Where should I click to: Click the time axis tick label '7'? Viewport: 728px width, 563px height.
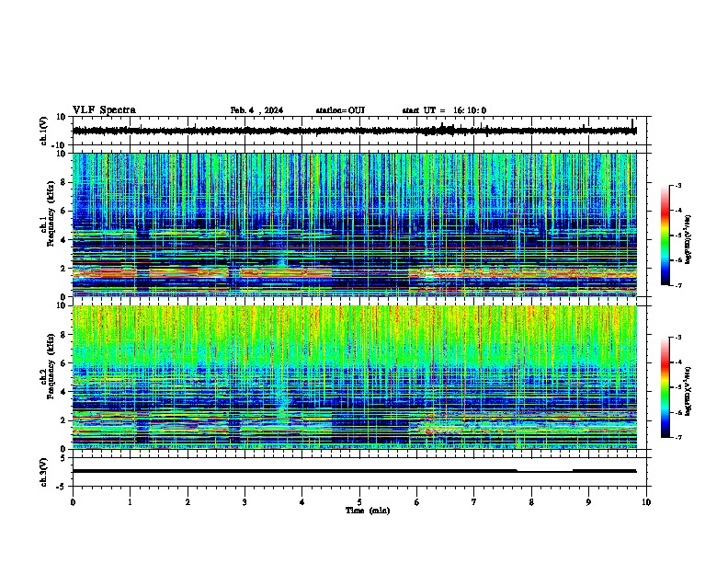474,502
